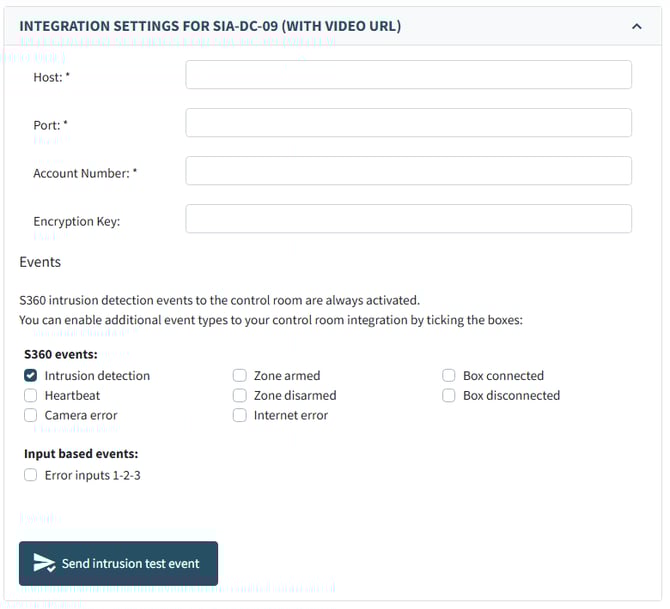This screenshot has height=609, width=670.
Task: Tick the Camera error checkbox
Action: pyautogui.click(x=31, y=416)
